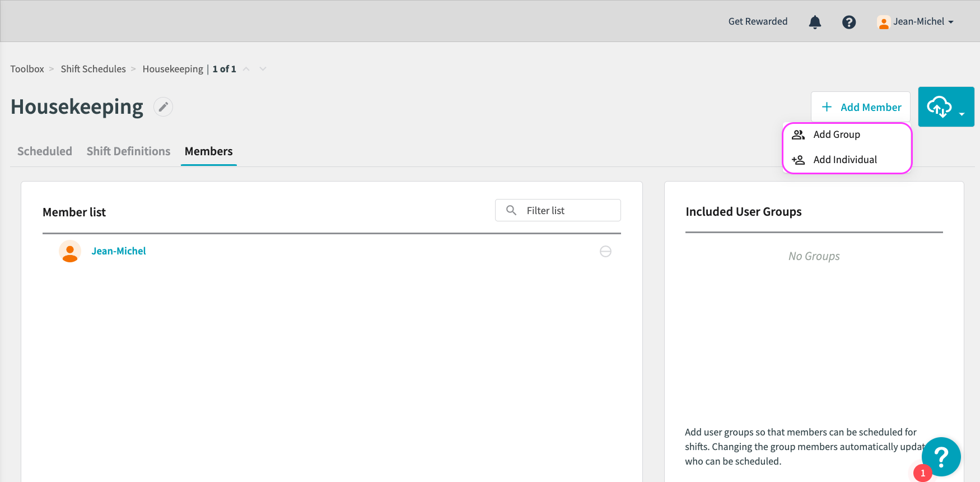
Task: Click the group people icon beside Add Group
Action: click(x=798, y=135)
